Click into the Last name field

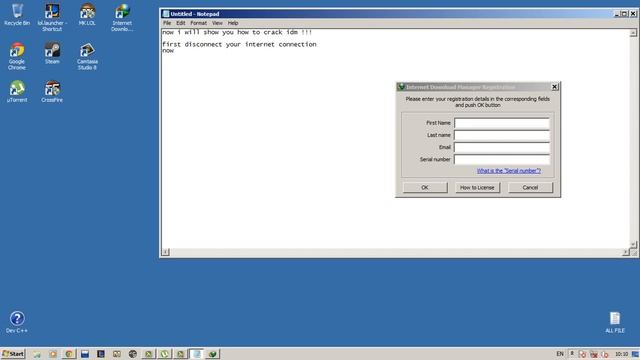502,136
